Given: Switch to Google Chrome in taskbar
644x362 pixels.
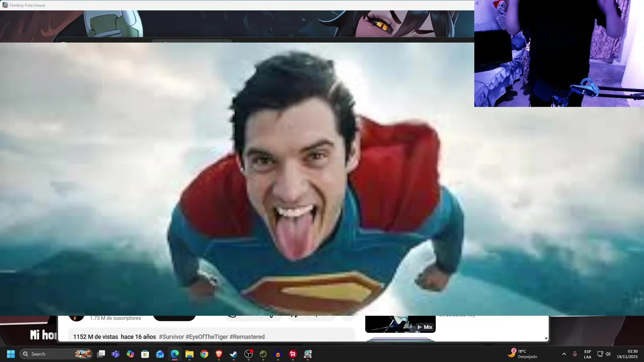Looking at the screenshot, I should coord(204,354).
